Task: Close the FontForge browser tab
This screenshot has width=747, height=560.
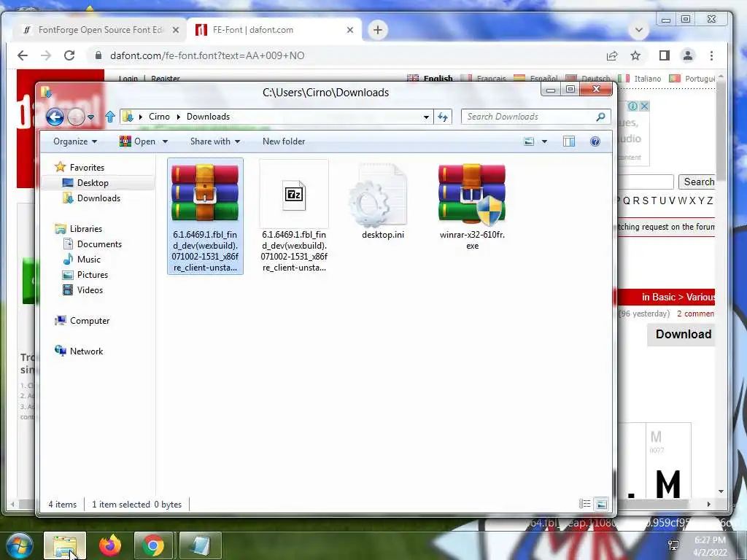Action: coord(176,30)
